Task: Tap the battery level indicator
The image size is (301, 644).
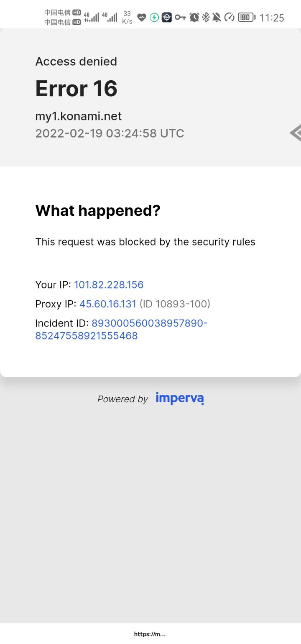Action: 247,17
